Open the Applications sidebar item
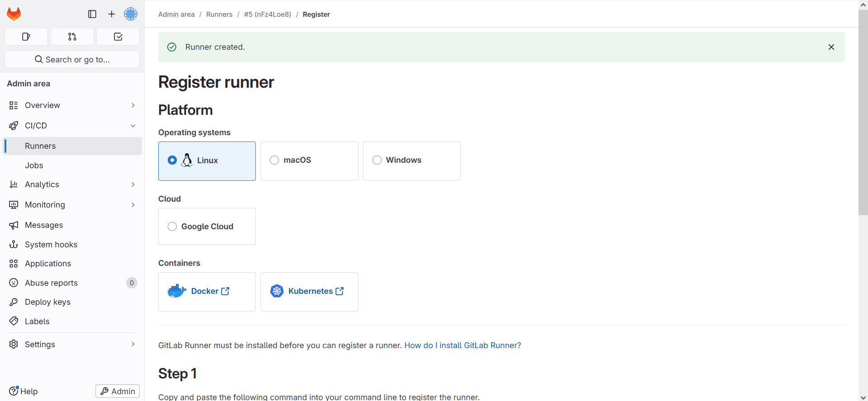The width and height of the screenshot is (868, 401). [x=72, y=264]
